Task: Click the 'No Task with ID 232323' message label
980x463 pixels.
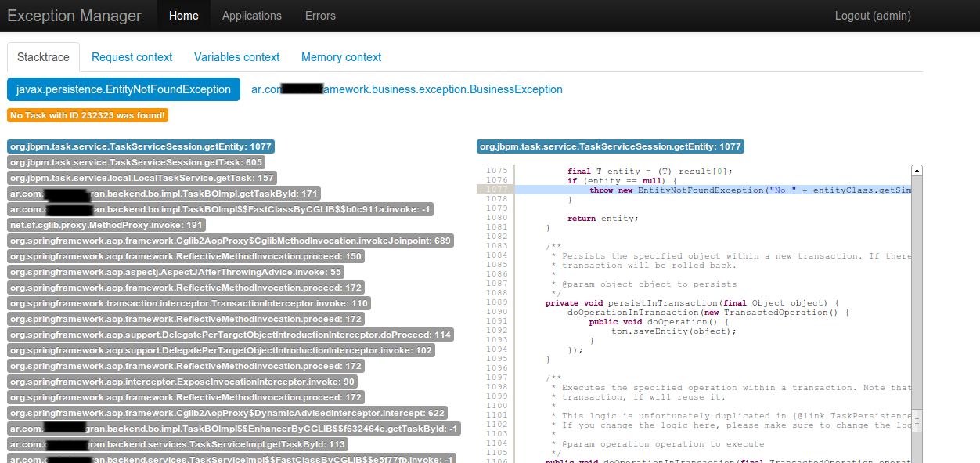Action: tap(88, 115)
